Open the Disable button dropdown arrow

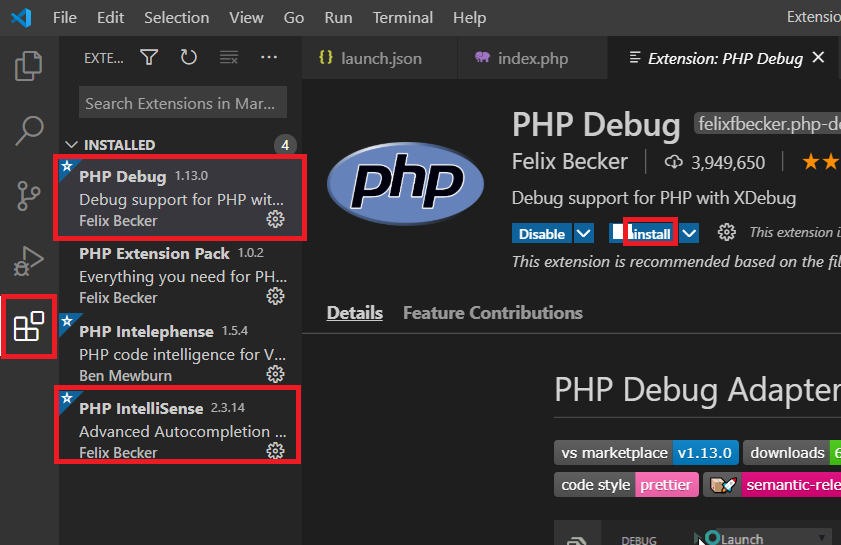(584, 234)
